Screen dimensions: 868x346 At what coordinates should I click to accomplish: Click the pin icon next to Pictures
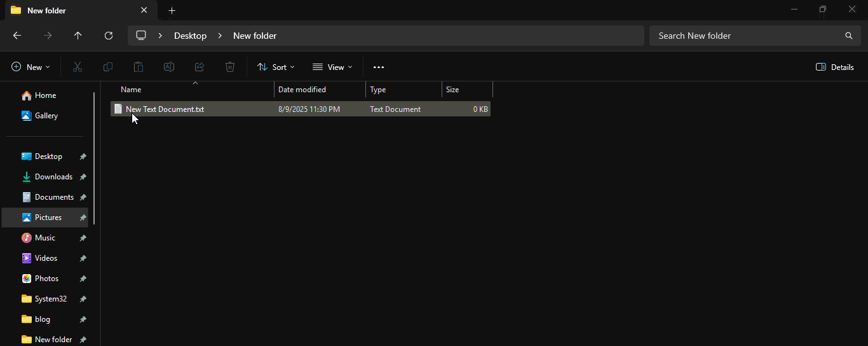click(83, 218)
